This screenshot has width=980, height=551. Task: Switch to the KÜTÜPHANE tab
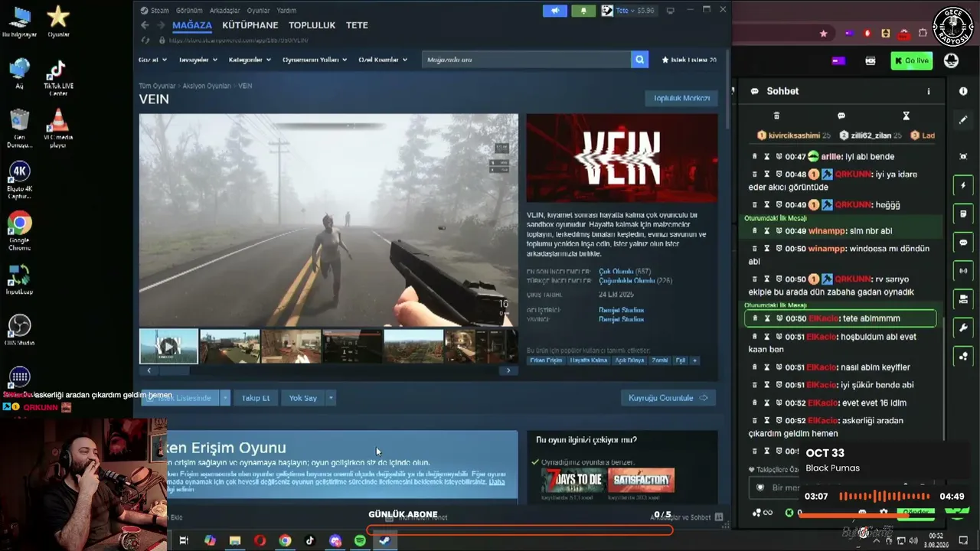[250, 25]
